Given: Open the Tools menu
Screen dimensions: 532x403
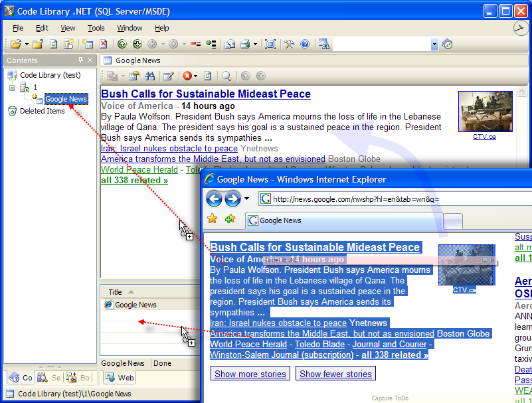Looking at the screenshot, I should [x=96, y=28].
